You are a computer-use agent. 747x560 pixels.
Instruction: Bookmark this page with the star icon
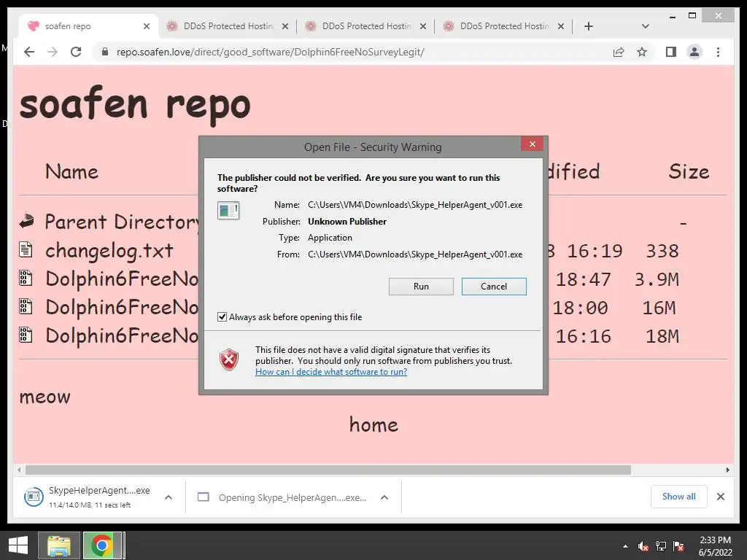click(x=642, y=52)
